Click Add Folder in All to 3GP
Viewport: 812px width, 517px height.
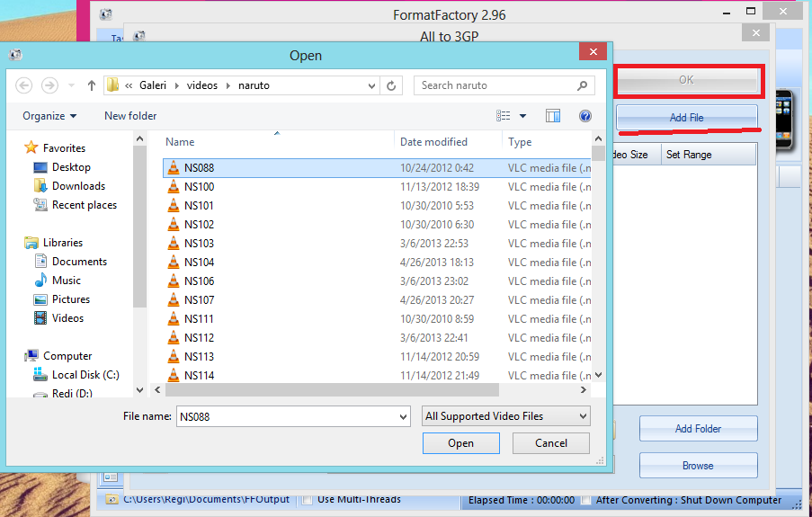698,428
